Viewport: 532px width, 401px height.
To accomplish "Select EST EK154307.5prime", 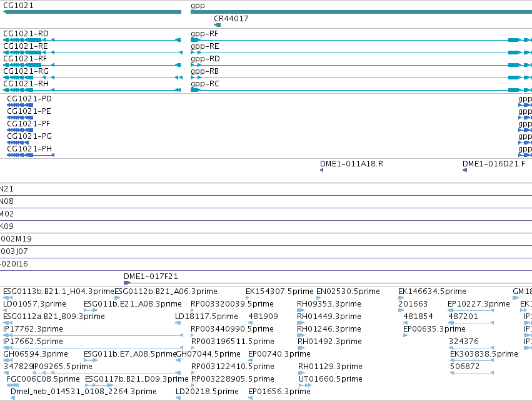I will click(x=279, y=292).
